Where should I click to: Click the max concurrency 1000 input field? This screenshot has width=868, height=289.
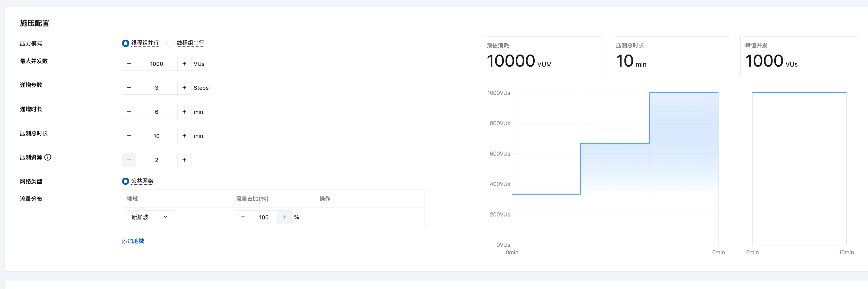coord(156,64)
